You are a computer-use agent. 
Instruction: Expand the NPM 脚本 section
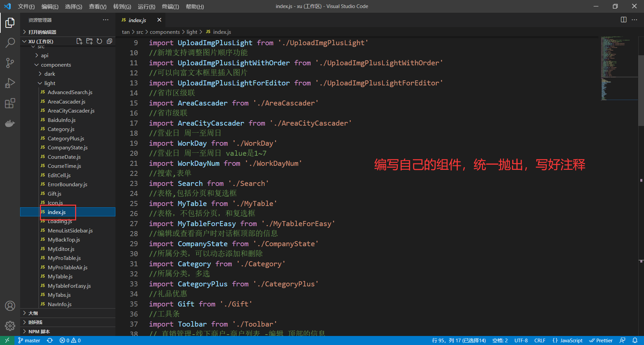click(68, 332)
